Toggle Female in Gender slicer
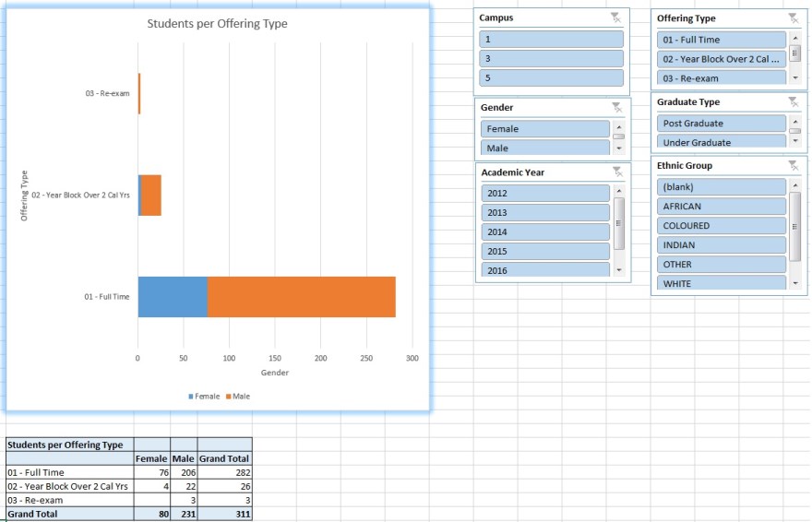The width and height of the screenshot is (812, 522). point(544,129)
